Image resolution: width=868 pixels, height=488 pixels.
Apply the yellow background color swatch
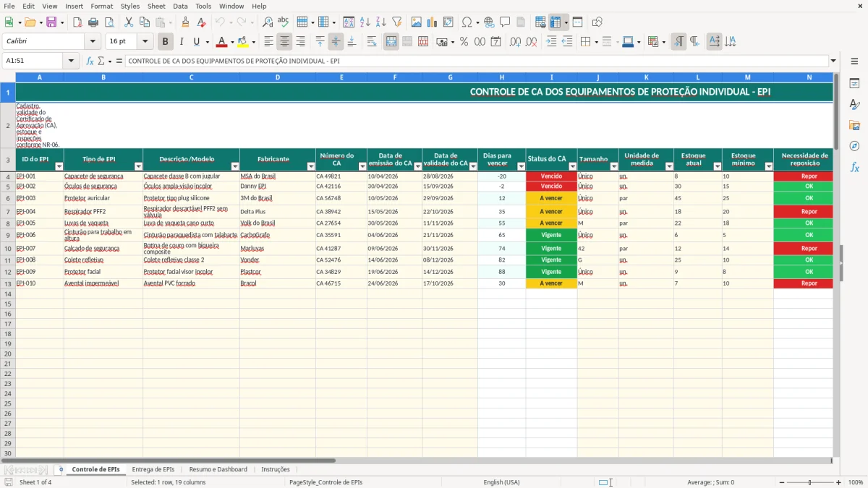(x=243, y=42)
